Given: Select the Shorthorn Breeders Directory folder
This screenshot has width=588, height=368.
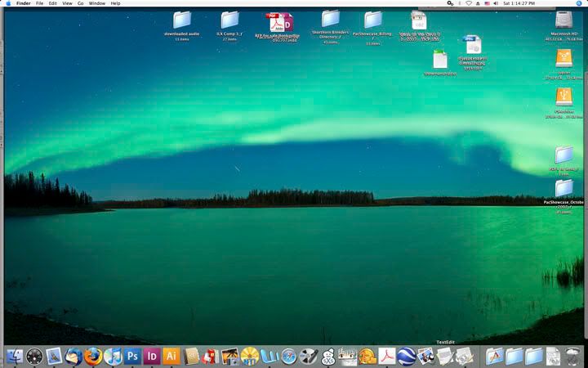Looking at the screenshot, I should click(x=330, y=20).
